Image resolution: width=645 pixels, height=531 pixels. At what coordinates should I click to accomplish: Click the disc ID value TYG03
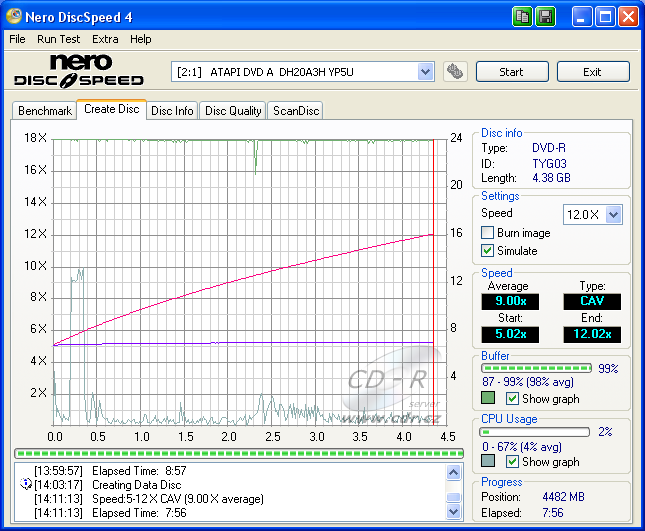[549, 164]
